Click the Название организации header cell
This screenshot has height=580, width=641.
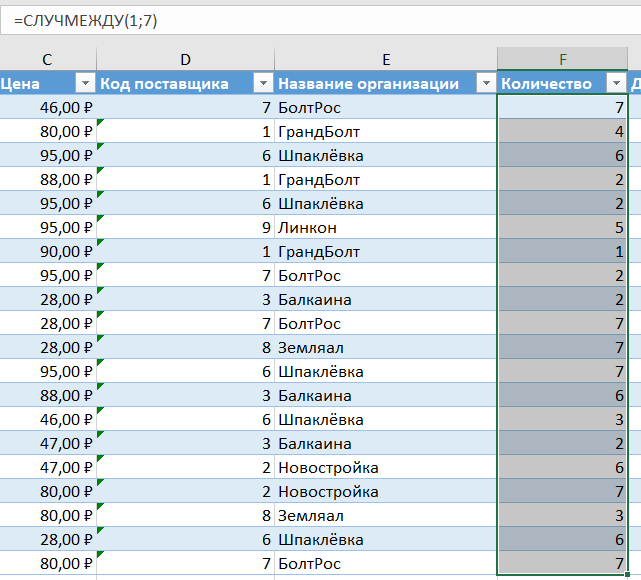(x=386, y=84)
